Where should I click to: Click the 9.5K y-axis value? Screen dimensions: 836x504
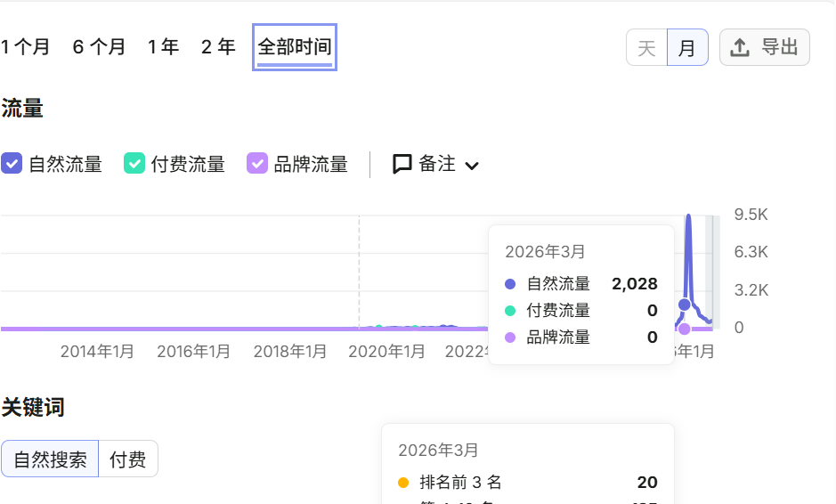click(751, 215)
